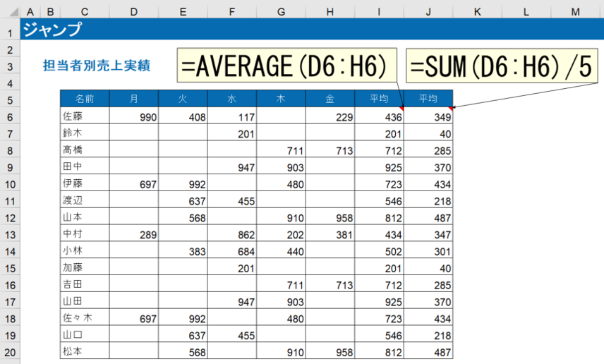Select the cell with name 佐藤

[85, 116]
